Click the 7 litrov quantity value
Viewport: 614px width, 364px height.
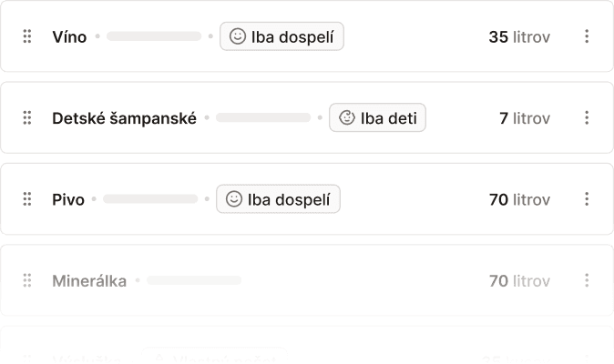tap(525, 117)
